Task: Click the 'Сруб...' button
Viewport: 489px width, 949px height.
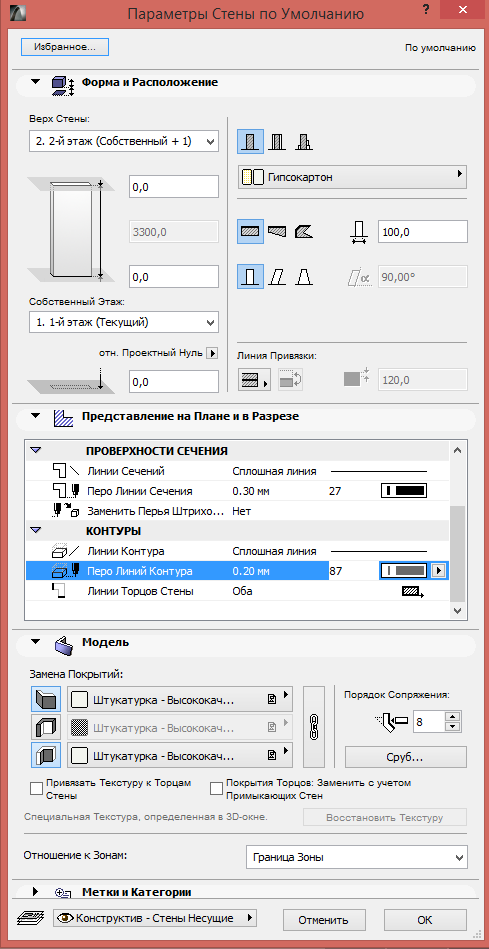Action: point(405,757)
